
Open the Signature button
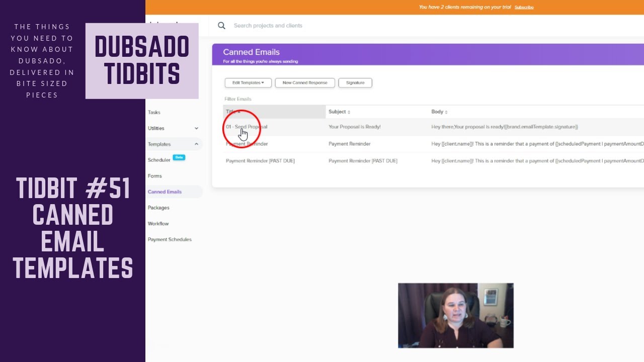(x=355, y=82)
